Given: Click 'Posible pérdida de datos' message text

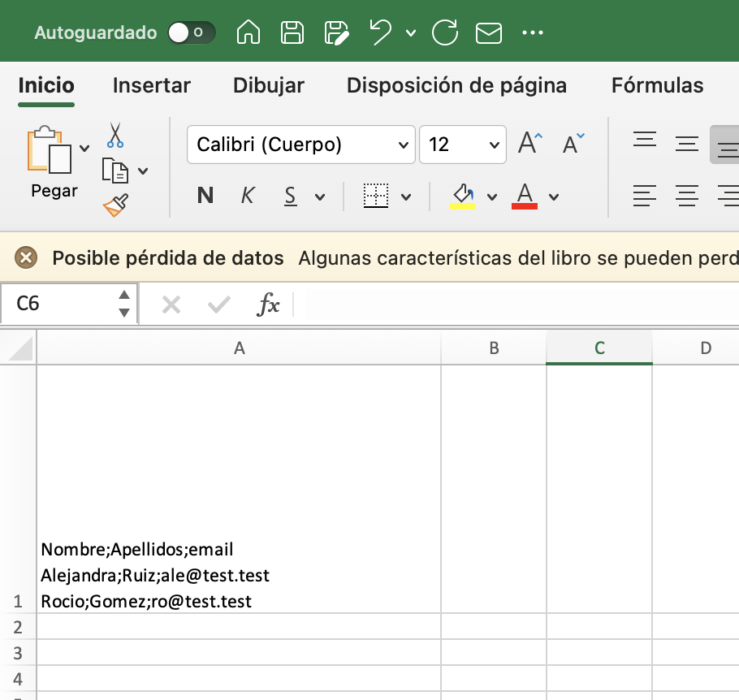Looking at the screenshot, I should coord(168,258).
